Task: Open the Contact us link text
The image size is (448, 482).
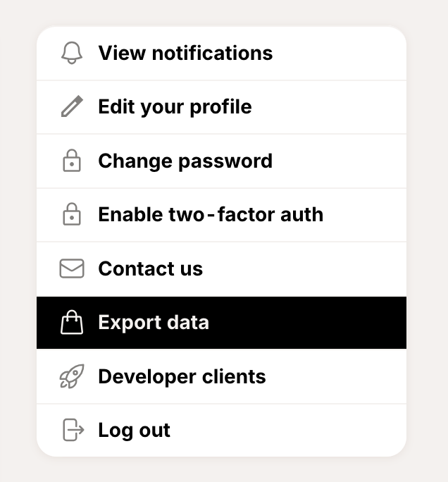Action: click(x=151, y=268)
